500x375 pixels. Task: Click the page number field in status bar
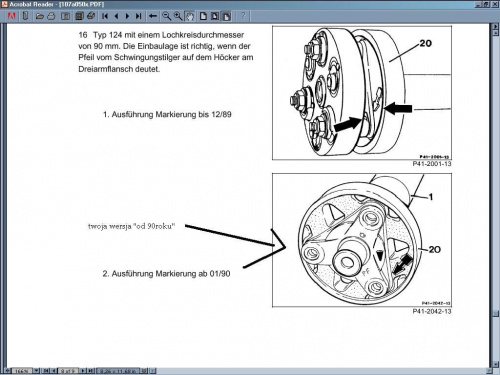68,371
